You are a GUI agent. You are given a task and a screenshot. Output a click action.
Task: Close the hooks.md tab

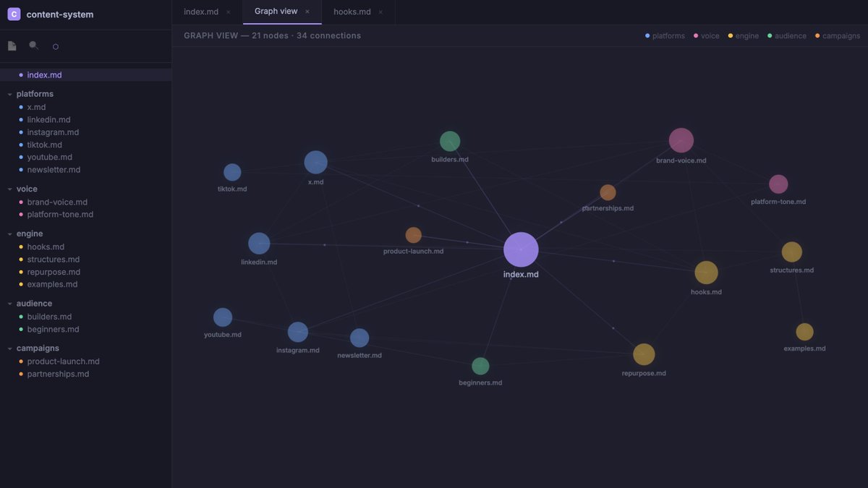pyautogui.click(x=381, y=12)
